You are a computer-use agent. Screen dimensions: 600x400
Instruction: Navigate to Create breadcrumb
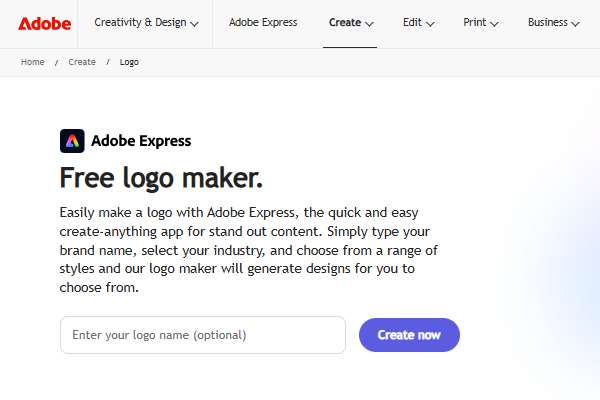pyautogui.click(x=82, y=62)
